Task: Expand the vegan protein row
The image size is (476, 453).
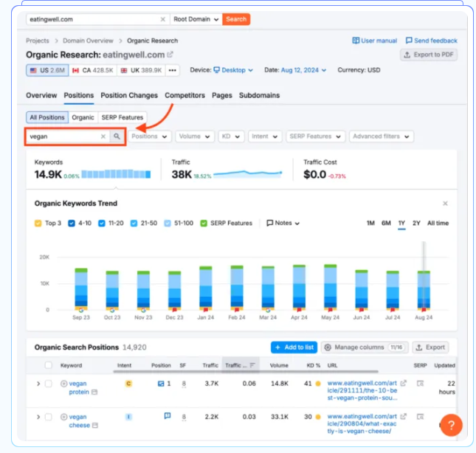Action: (x=38, y=384)
